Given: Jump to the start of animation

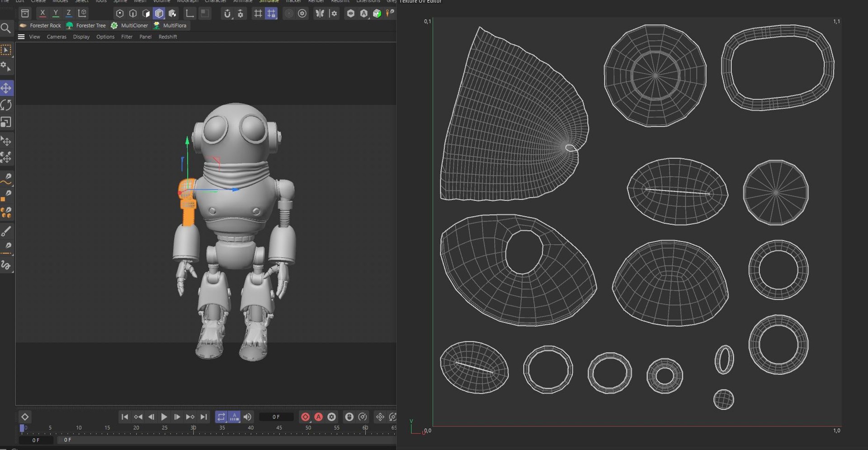Looking at the screenshot, I should click(125, 417).
